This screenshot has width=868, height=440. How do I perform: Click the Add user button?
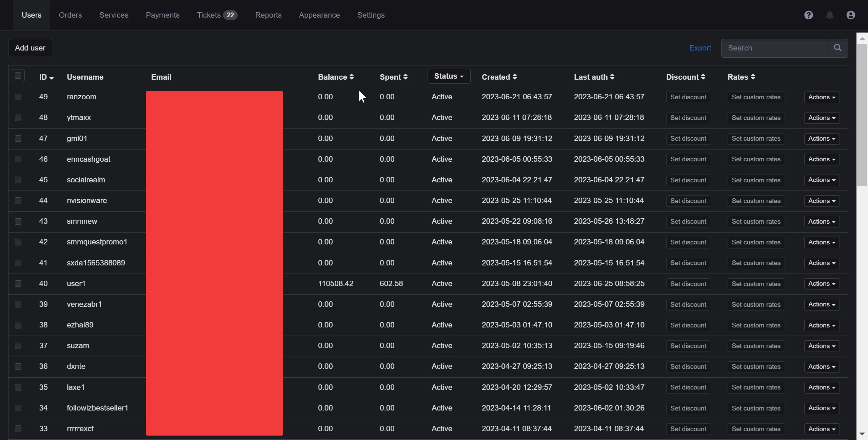30,48
